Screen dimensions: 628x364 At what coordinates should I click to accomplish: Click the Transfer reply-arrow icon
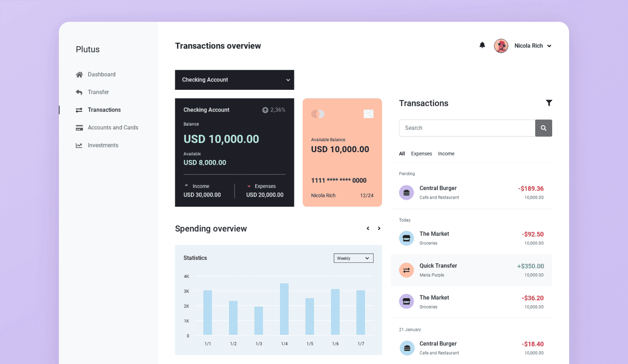[x=79, y=92]
